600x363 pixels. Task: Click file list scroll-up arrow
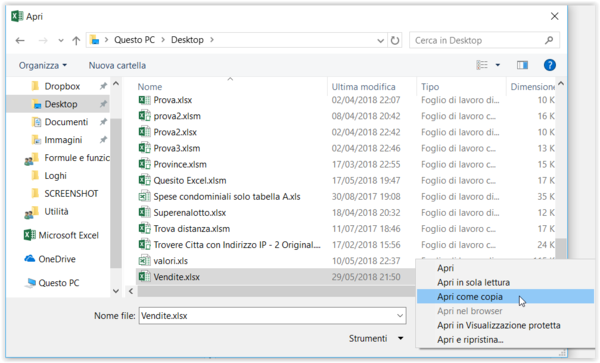561,84
